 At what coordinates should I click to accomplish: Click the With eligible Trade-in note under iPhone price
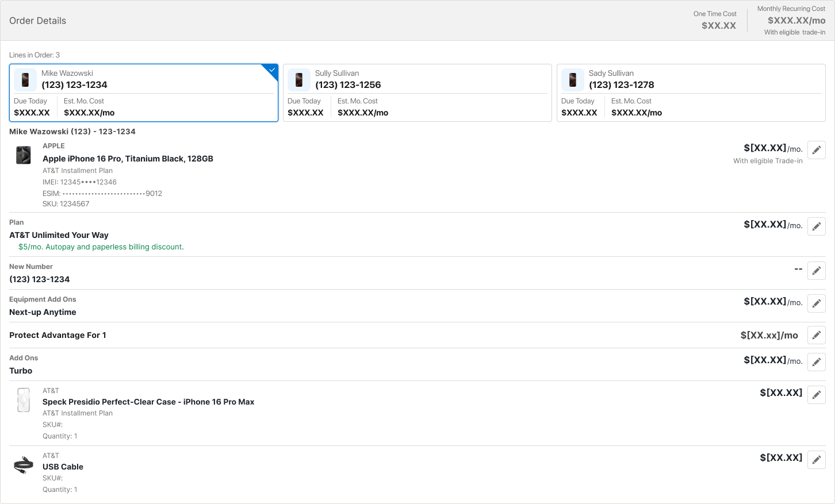click(768, 161)
